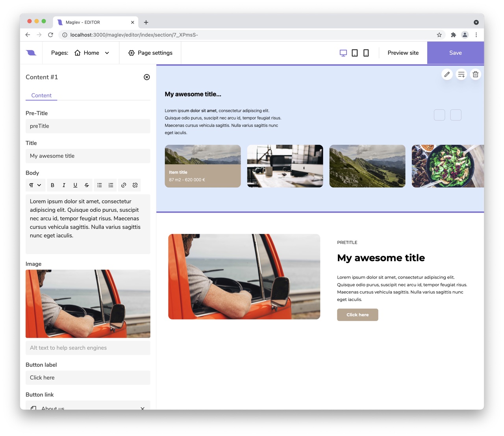Click the large 'My awesome title' heading
Image resolution: width=504 pixels, height=436 pixels.
pos(381,258)
